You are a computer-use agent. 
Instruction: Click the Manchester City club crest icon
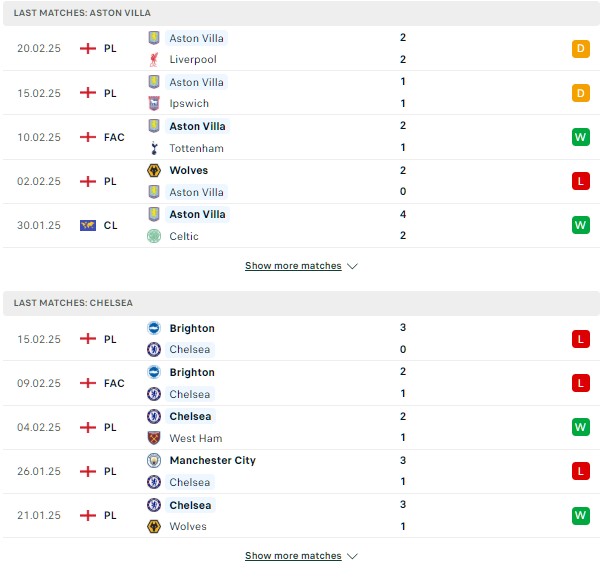pos(154,460)
